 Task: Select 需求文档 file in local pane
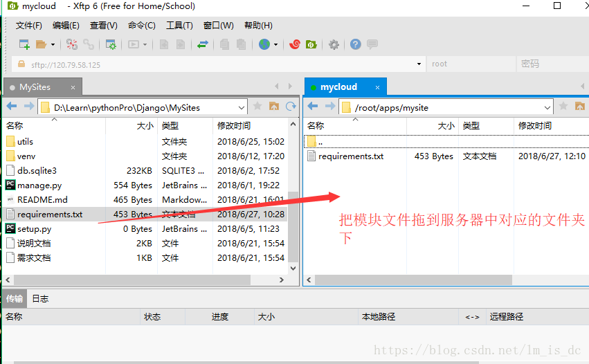(34, 258)
